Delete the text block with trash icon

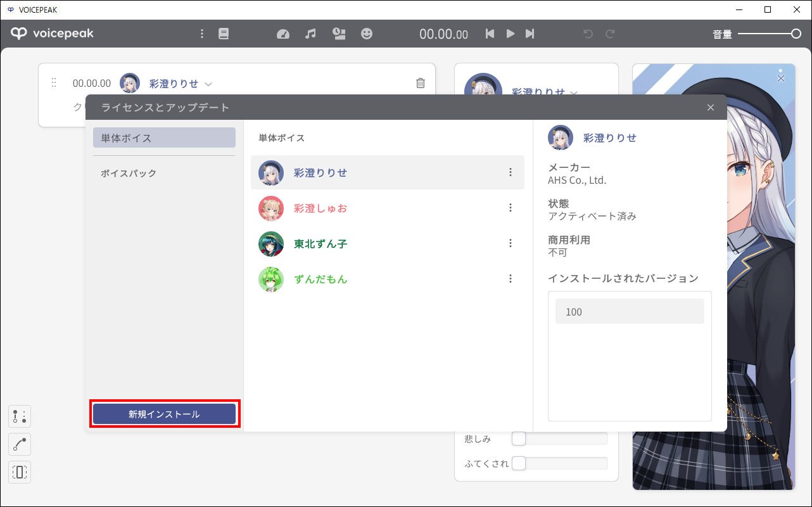pyautogui.click(x=421, y=83)
